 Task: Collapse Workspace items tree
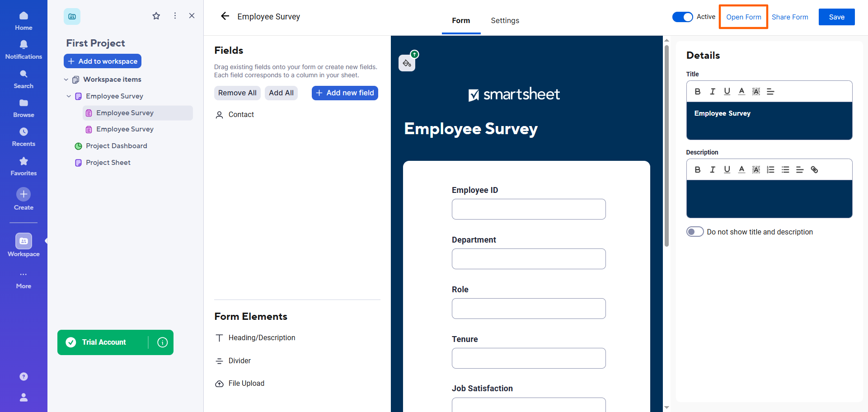pyautogui.click(x=66, y=80)
